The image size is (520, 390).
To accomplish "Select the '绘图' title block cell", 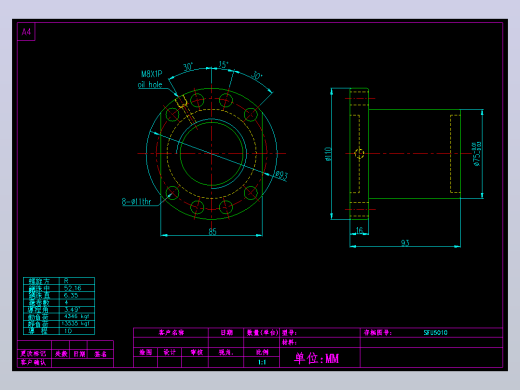I will (x=146, y=352).
